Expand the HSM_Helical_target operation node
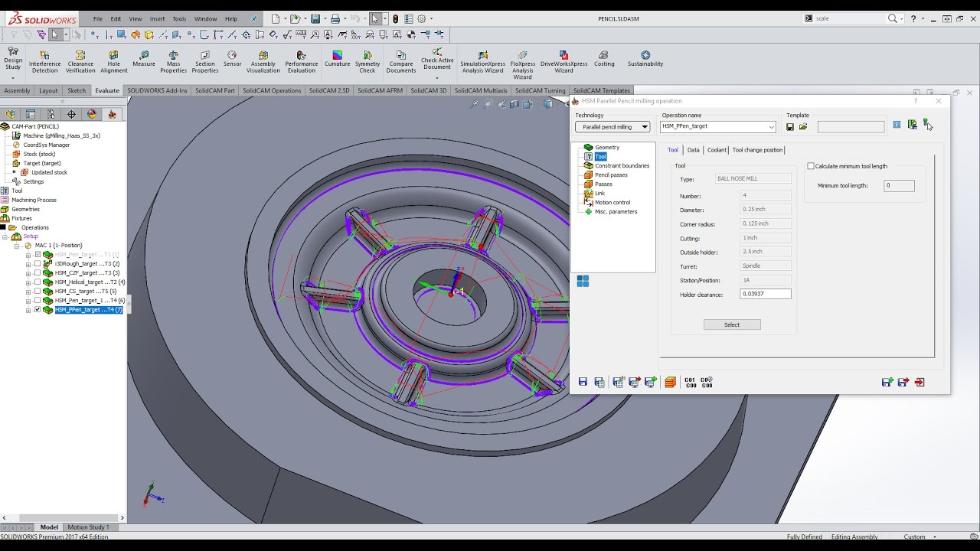This screenshot has width=980, height=551. [28, 282]
